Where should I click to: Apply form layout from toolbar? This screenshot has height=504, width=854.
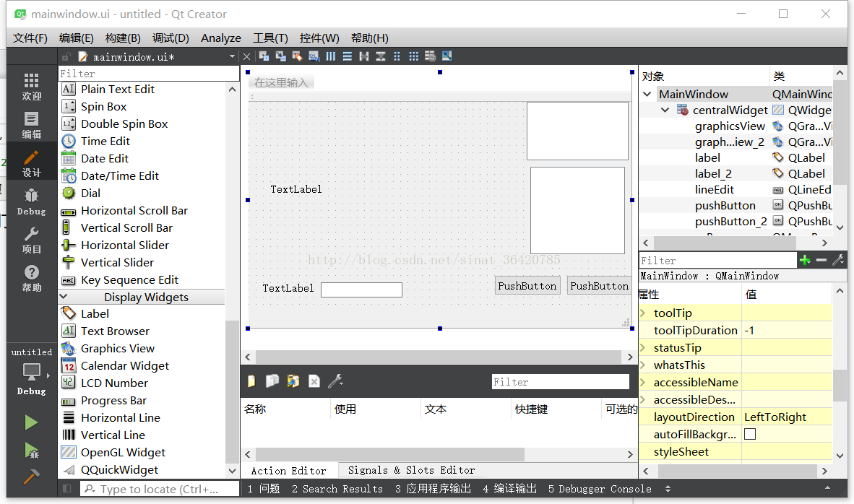[x=397, y=56]
